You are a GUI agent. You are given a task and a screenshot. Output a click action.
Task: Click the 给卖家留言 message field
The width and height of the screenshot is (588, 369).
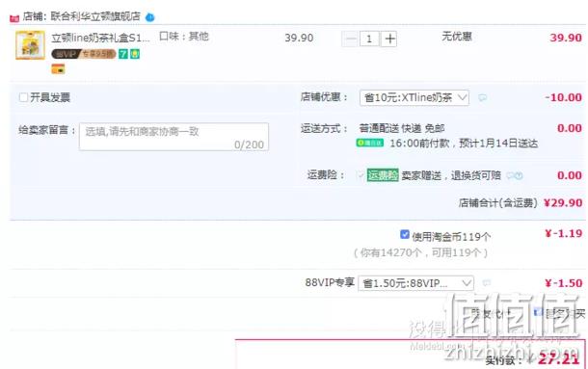point(174,137)
